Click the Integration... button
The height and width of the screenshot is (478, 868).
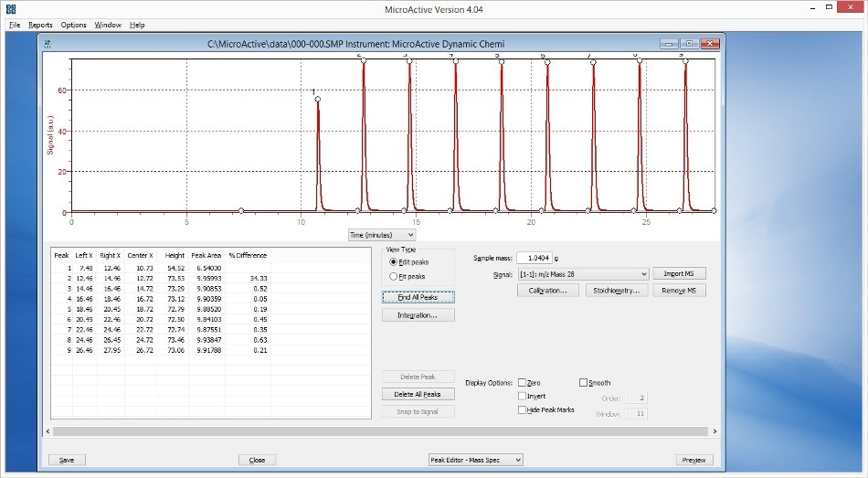coord(418,315)
